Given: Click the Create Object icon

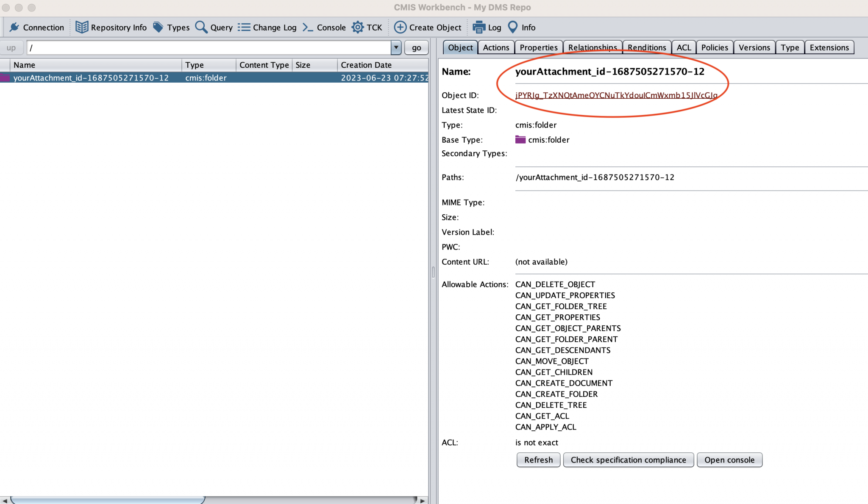Looking at the screenshot, I should (x=428, y=27).
